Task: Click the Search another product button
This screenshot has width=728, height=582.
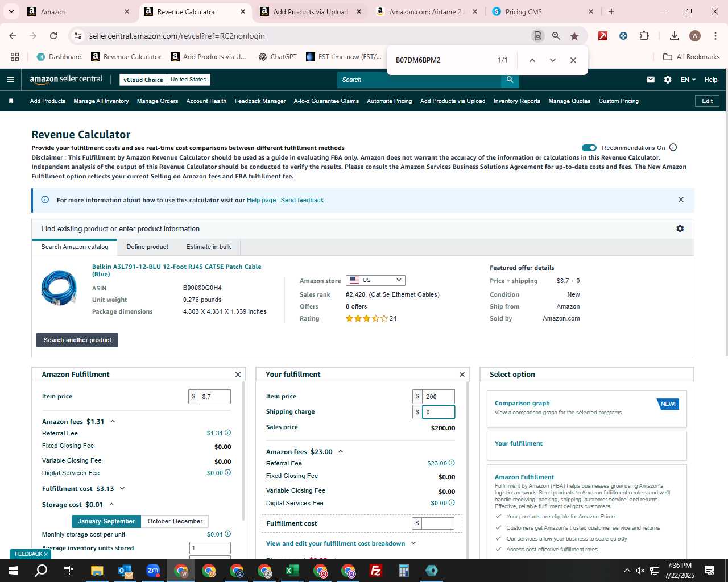Action: tap(77, 340)
